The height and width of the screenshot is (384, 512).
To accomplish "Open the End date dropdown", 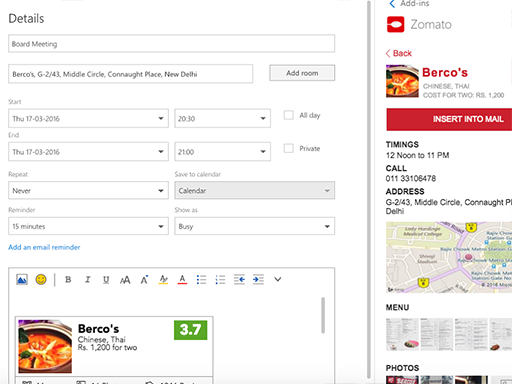I will coord(88,152).
